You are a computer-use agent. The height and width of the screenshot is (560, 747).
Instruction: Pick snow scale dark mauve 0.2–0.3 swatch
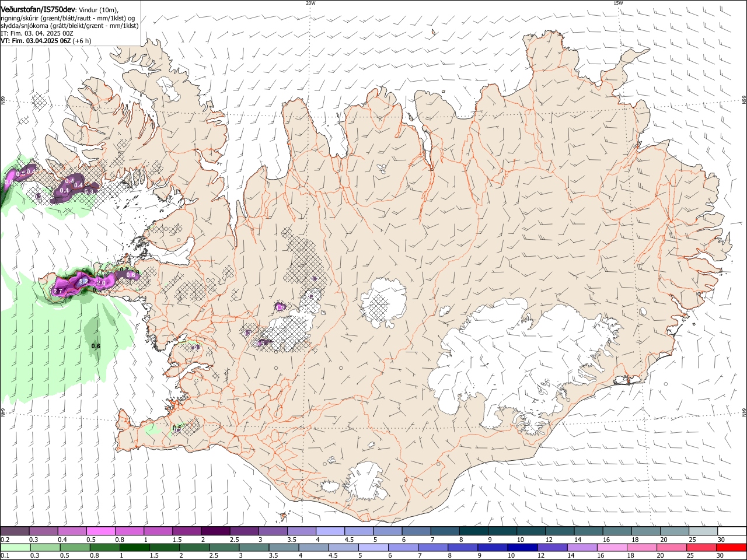pos(15,531)
